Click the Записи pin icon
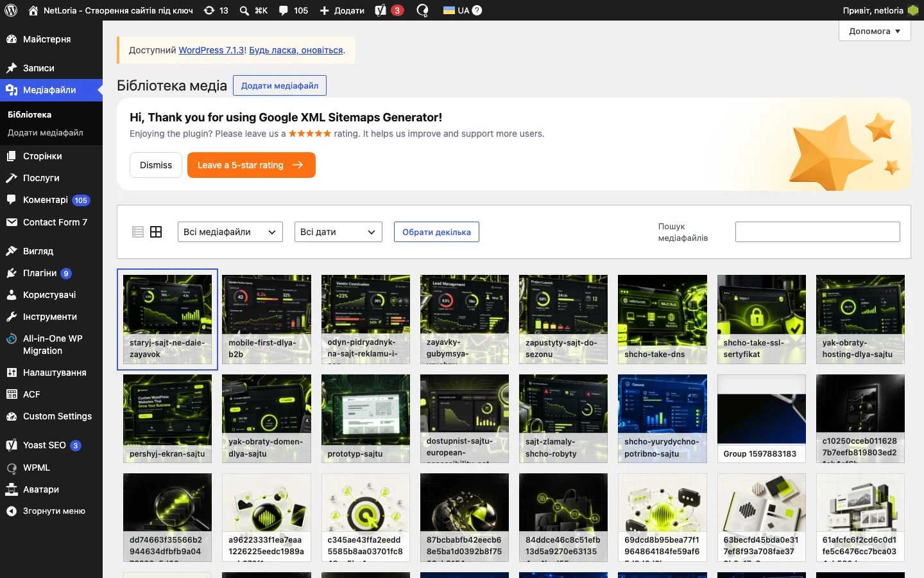 click(12, 68)
